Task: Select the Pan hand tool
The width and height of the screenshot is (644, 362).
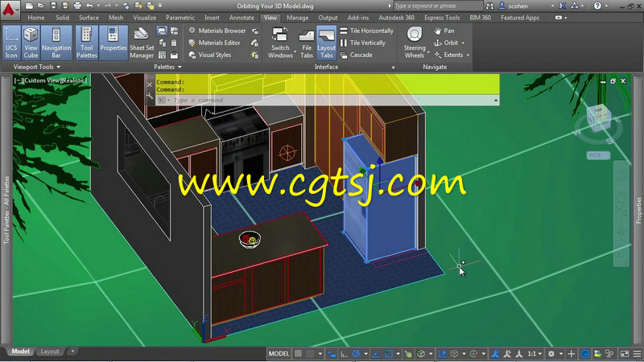Action: (x=444, y=31)
